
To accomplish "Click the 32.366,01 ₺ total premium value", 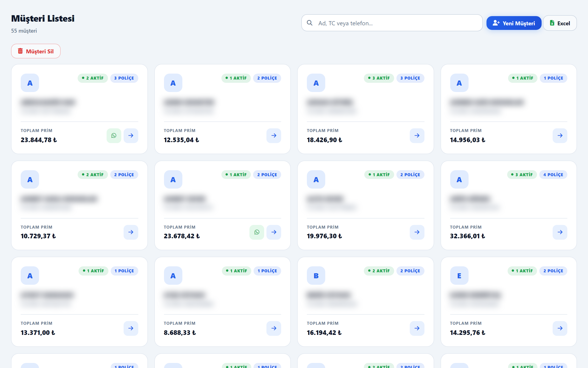I will point(467,236).
